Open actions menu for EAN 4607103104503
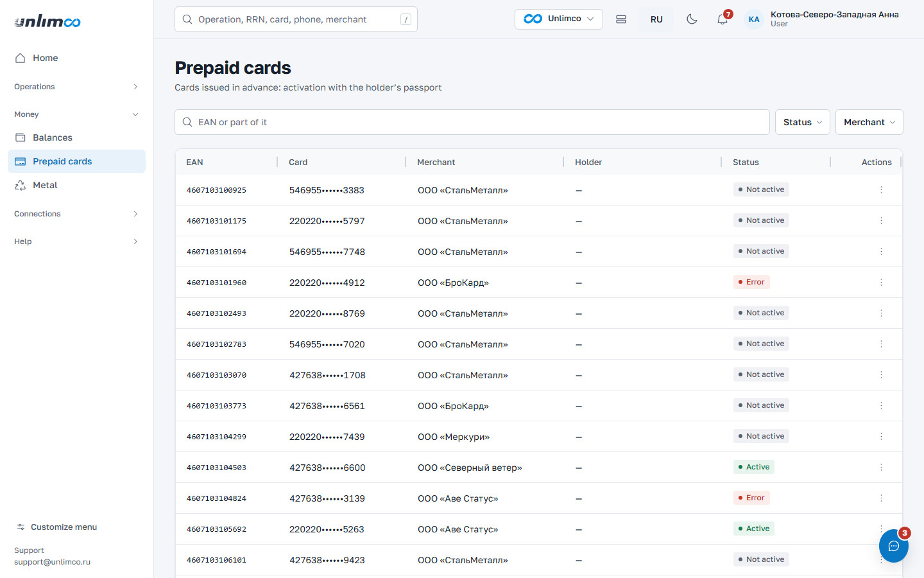Viewport: 924px width, 578px height. [881, 468]
